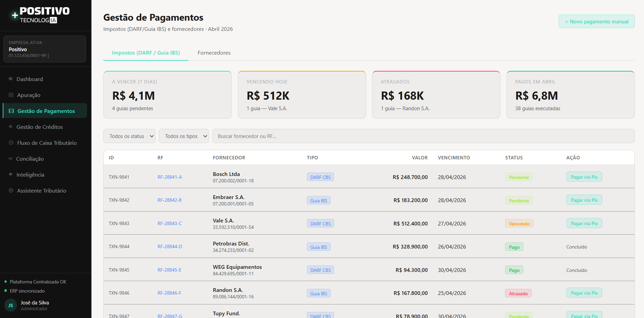Open Assistente Tributário in the sidebar
Viewport: 644px width, 318px height.
(x=45, y=191)
